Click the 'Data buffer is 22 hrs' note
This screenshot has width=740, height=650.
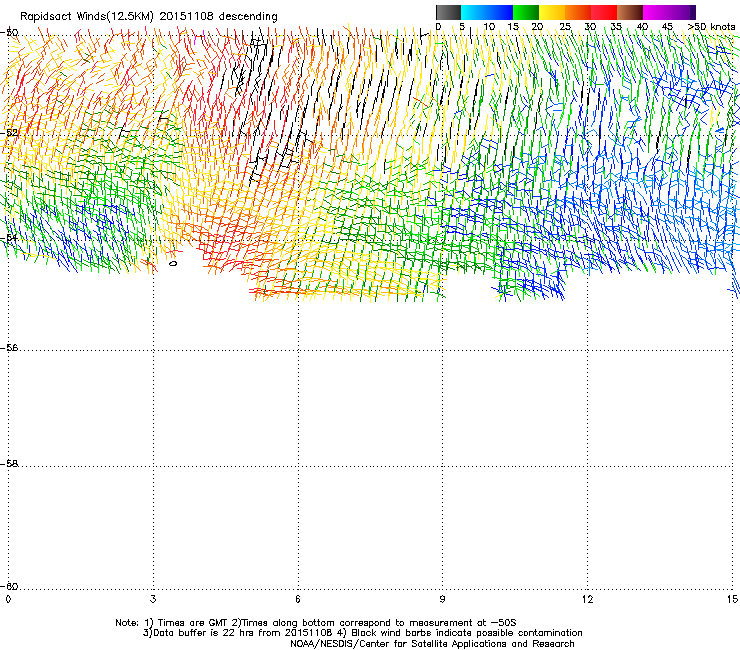coord(362,633)
